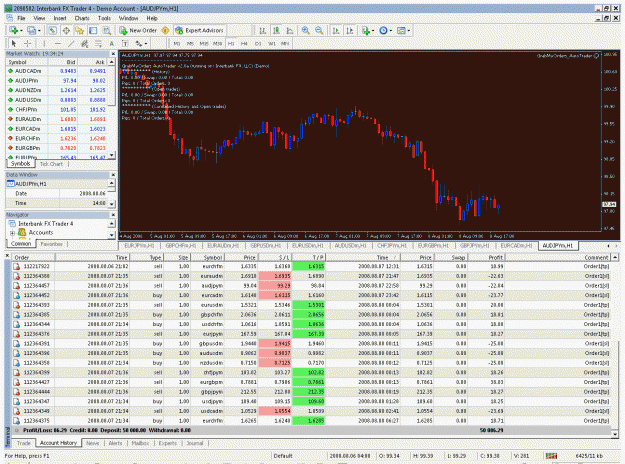
Task: Switch chart to M15 timeframe
Action: [x=204, y=43]
